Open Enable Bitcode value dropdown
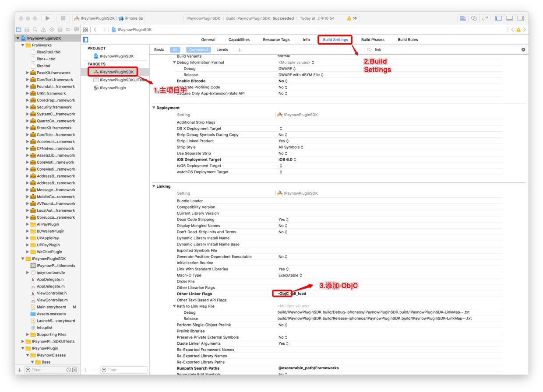Image resolution: width=543 pixels, height=392 pixels. pyautogui.click(x=283, y=81)
